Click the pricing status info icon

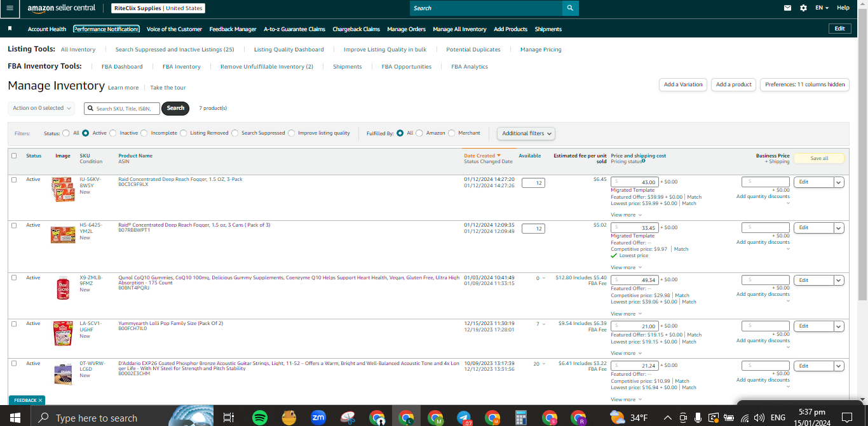(x=644, y=161)
